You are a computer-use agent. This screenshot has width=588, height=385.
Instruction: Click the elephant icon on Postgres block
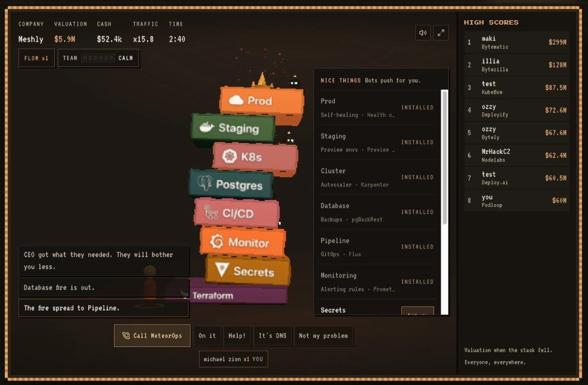[205, 183]
